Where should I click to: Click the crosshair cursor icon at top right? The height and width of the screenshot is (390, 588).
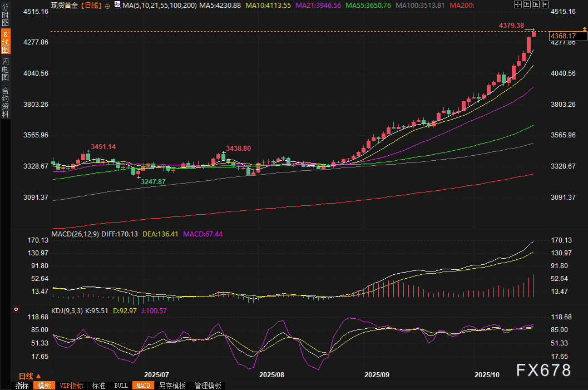click(518, 5)
